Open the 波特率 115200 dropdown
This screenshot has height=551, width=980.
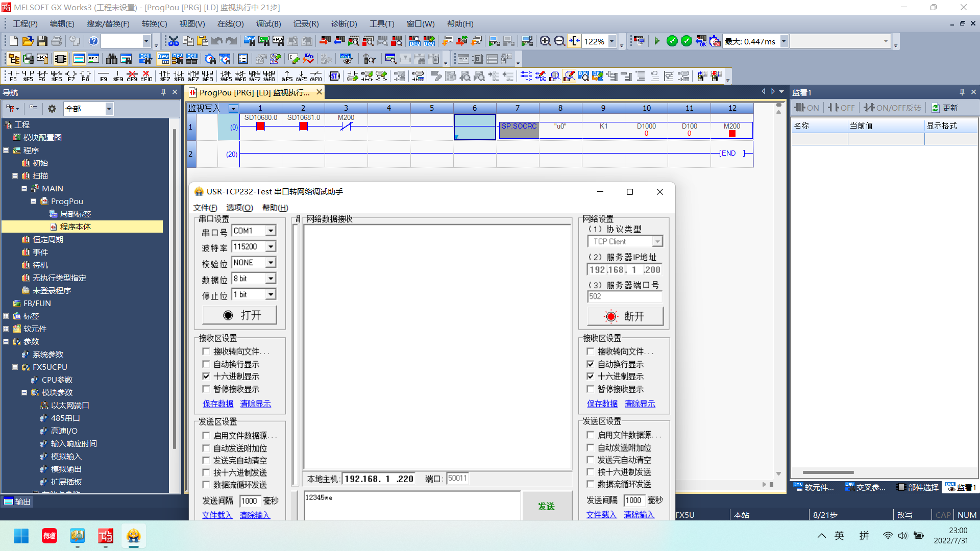click(x=271, y=247)
